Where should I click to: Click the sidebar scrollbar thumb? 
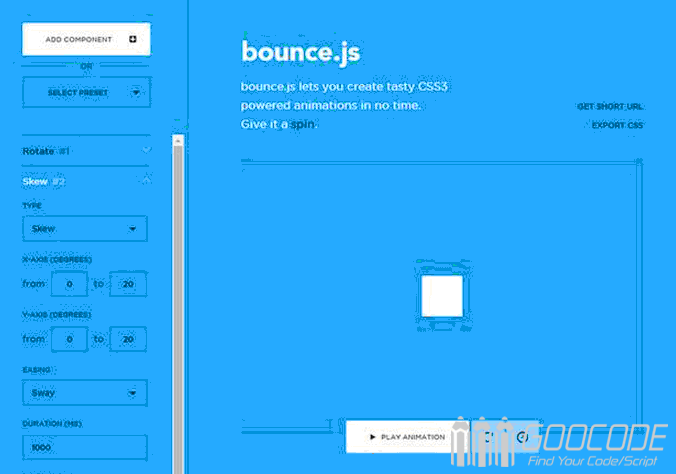178,311
